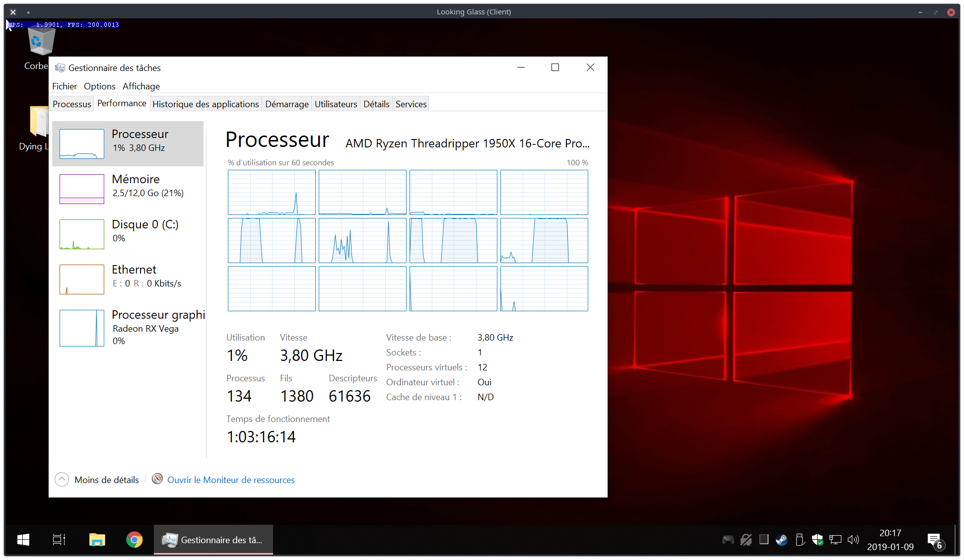Viewport: 964px width, 560px height.
Task: Open the network tray icon
Action: (835, 540)
